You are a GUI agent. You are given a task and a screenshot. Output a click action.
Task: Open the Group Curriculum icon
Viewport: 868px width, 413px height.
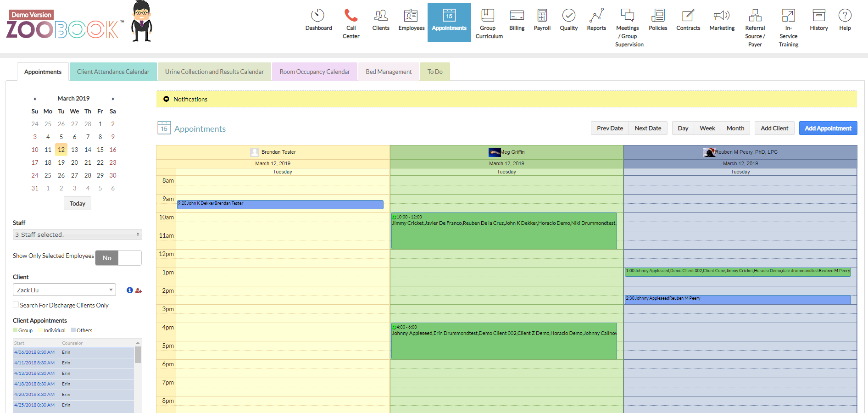488,16
